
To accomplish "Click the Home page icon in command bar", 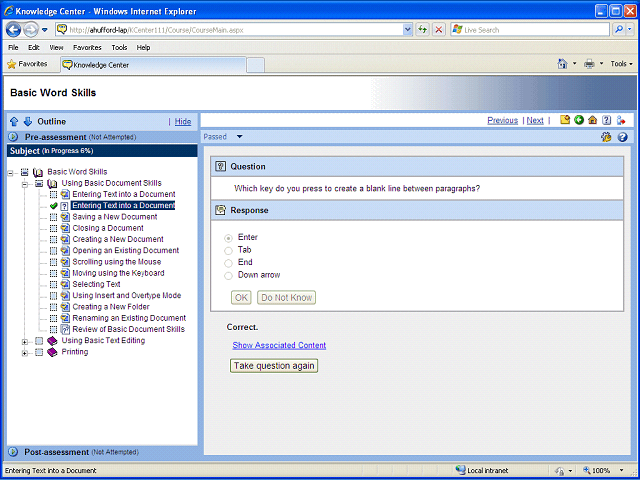I will [562, 64].
